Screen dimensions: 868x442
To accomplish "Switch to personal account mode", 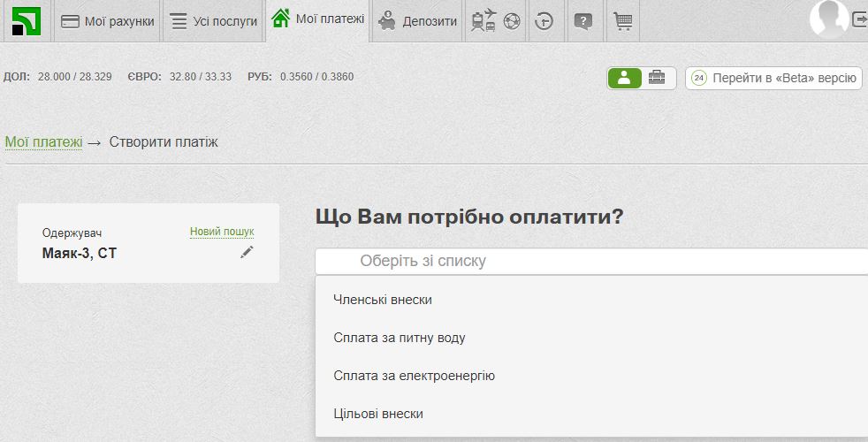I will [x=624, y=78].
